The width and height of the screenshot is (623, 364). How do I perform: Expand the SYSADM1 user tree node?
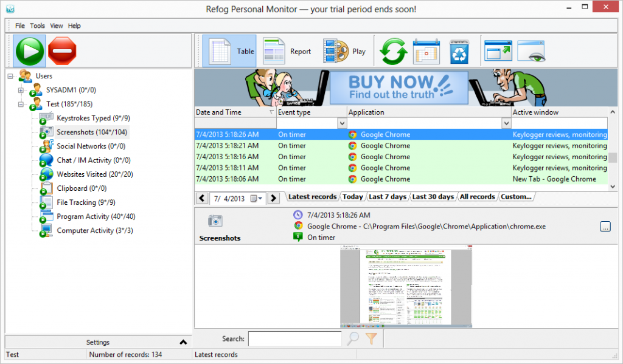click(21, 91)
